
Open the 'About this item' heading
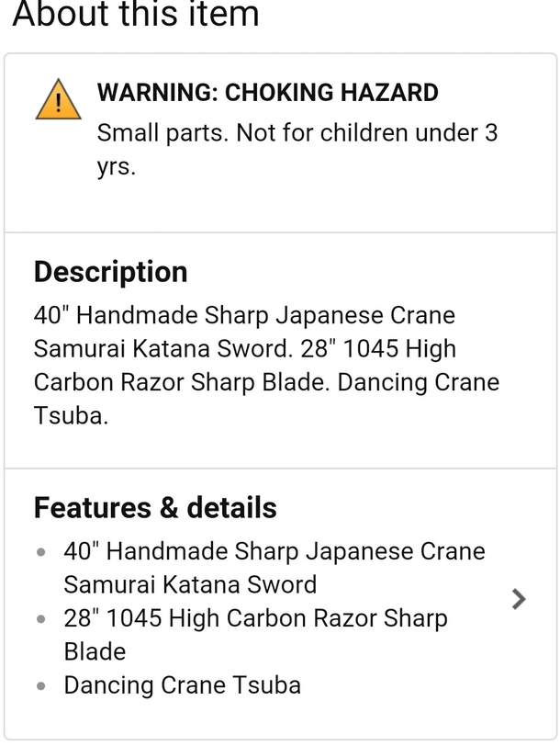136,13
